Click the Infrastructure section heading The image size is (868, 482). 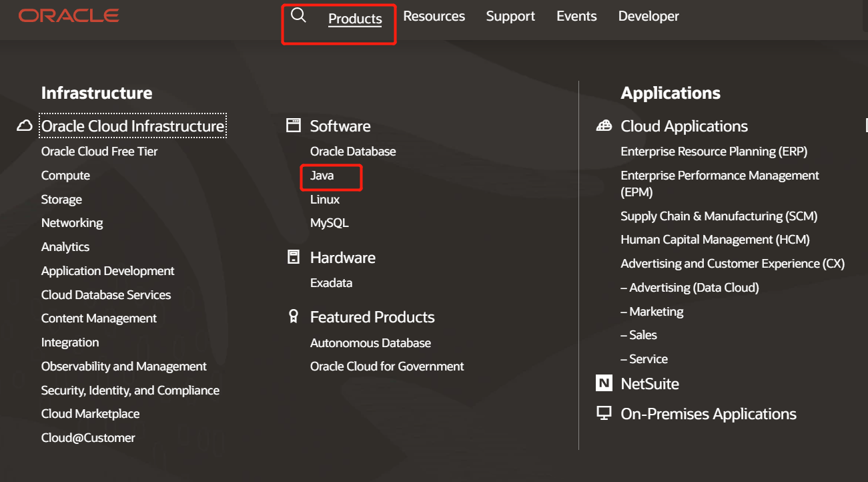click(97, 93)
